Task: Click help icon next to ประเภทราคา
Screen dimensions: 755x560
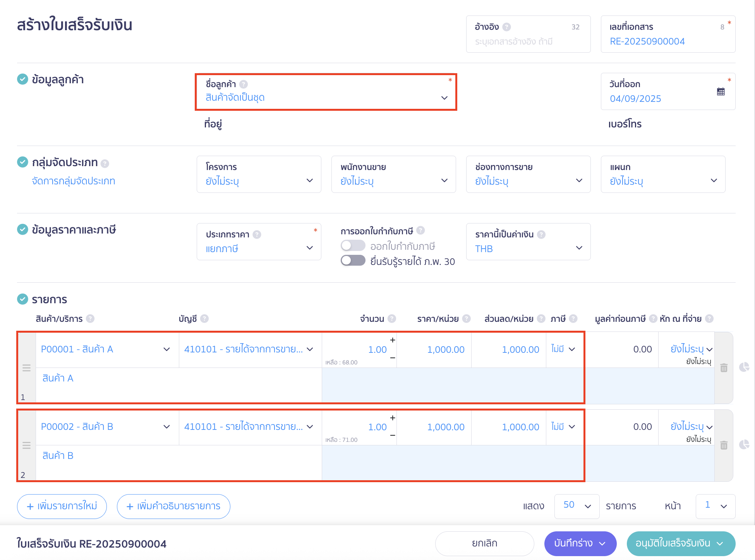Action: click(257, 234)
